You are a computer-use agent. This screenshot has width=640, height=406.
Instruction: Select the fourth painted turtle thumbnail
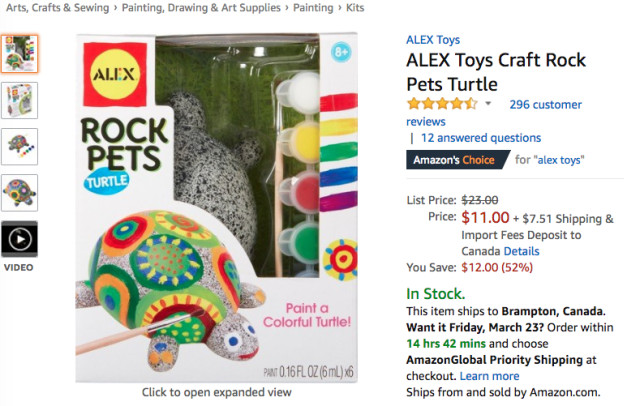tap(20, 192)
